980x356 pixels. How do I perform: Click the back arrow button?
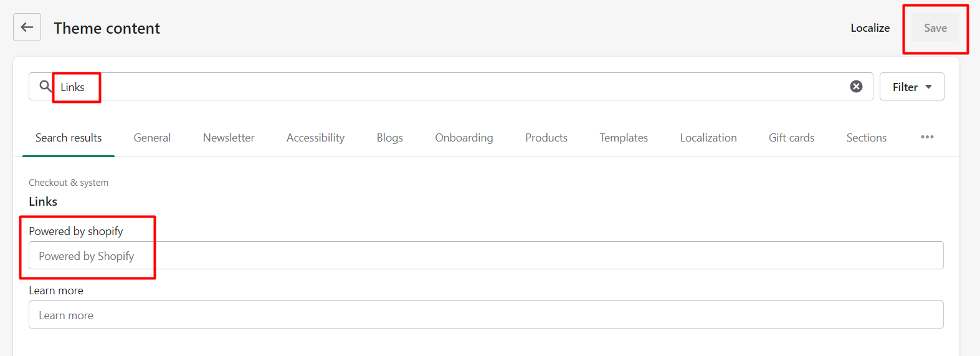27,27
